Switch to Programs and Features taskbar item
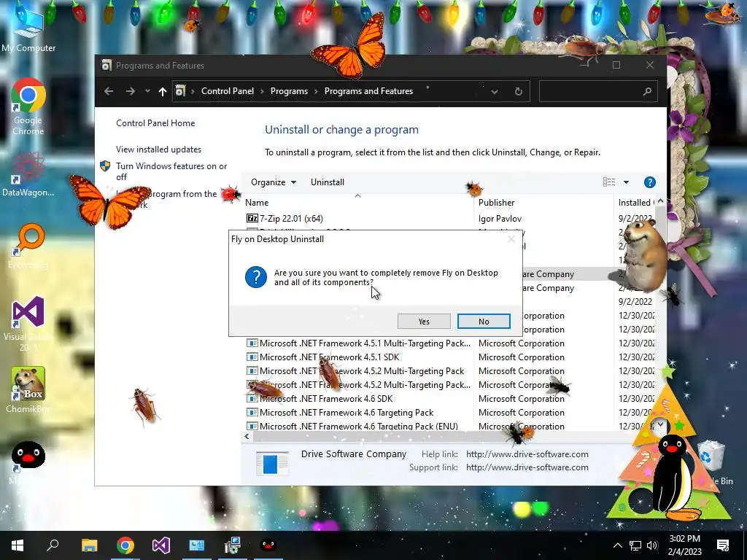Viewport: 747px width, 560px height. point(233,545)
